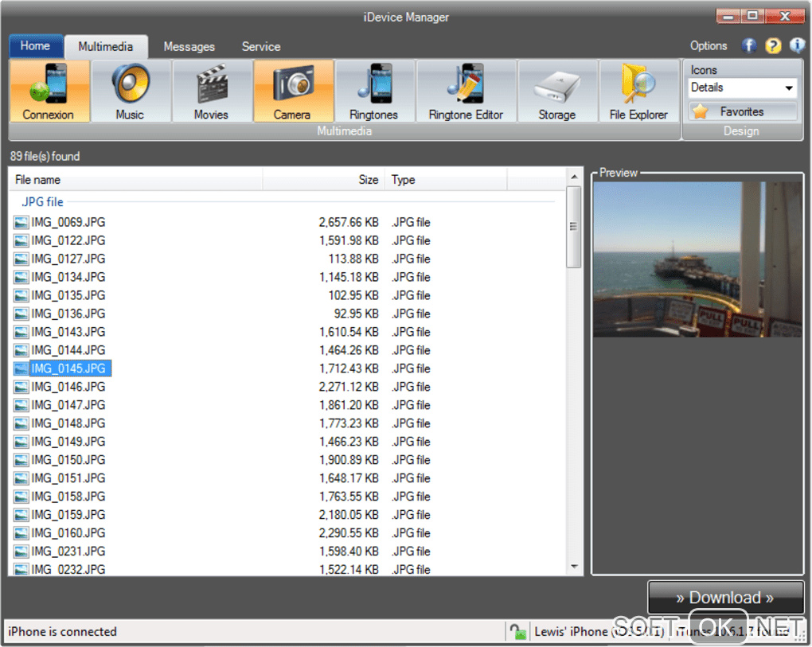
Task: Switch to the Service tab
Action: pos(261,47)
